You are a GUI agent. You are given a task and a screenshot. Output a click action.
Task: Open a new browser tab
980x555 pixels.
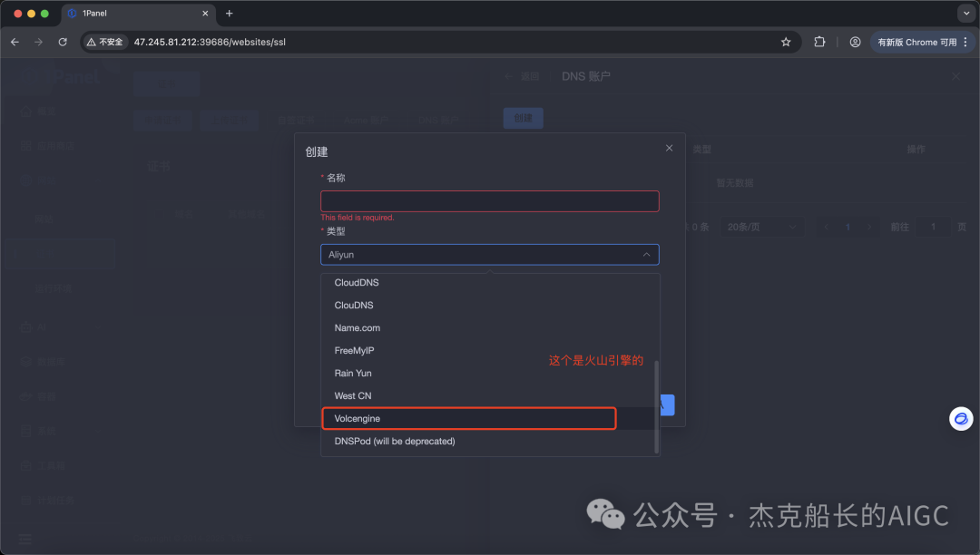click(x=230, y=13)
